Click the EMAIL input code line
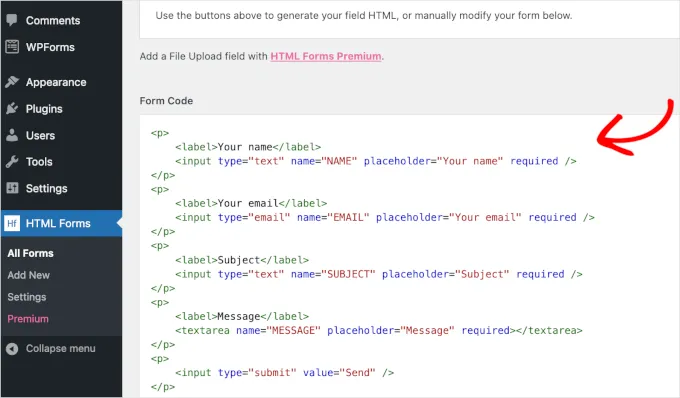Image resolution: width=680 pixels, height=398 pixels. pos(385,218)
